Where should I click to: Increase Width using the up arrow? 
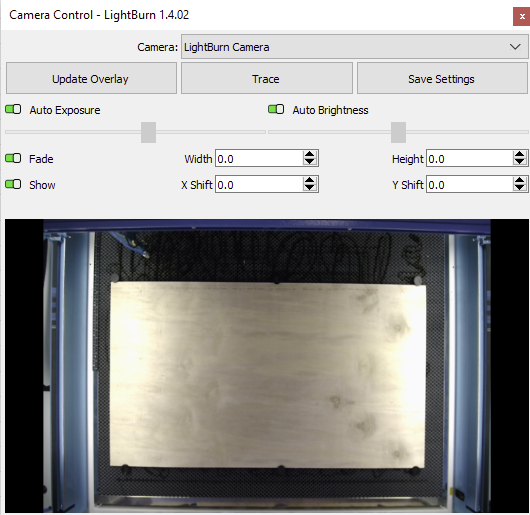tap(310, 154)
